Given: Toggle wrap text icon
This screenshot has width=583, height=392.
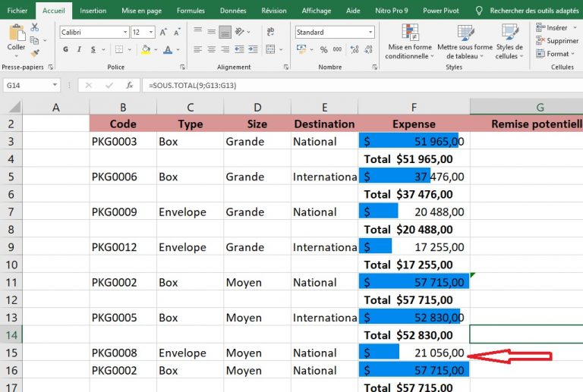Looking at the screenshot, I should click(271, 32).
